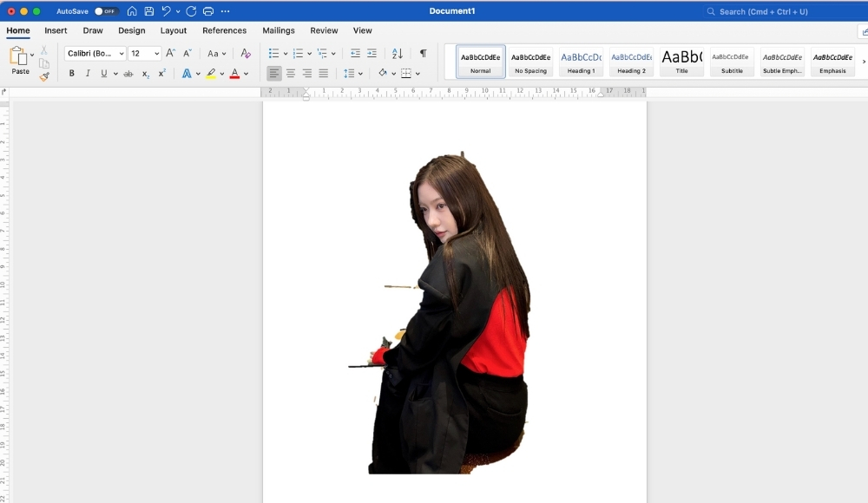The image size is (868, 503).
Task: Click the Sort A-Z icon
Action: (398, 54)
